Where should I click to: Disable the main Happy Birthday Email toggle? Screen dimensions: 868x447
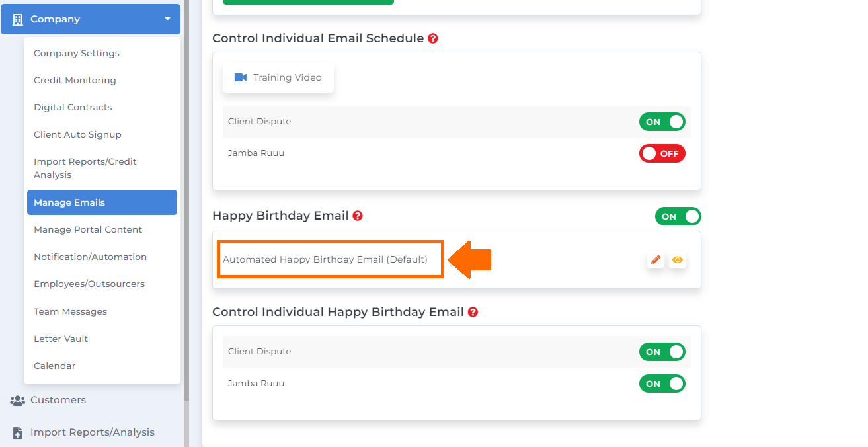678,216
